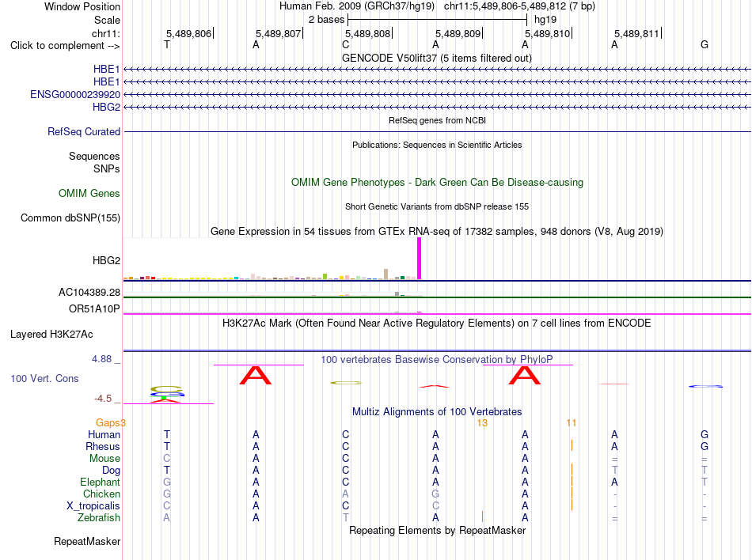Open the RefSeq Curated track label
752x560 pixels.
coord(83,131)
